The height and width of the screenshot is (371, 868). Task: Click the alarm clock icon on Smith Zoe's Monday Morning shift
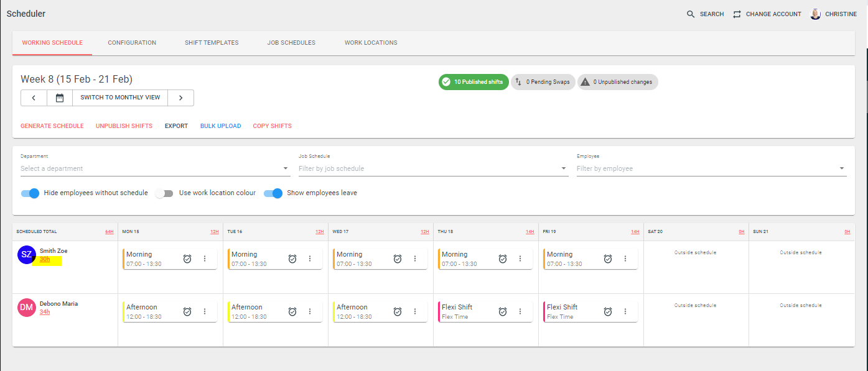tap(187, 259)
